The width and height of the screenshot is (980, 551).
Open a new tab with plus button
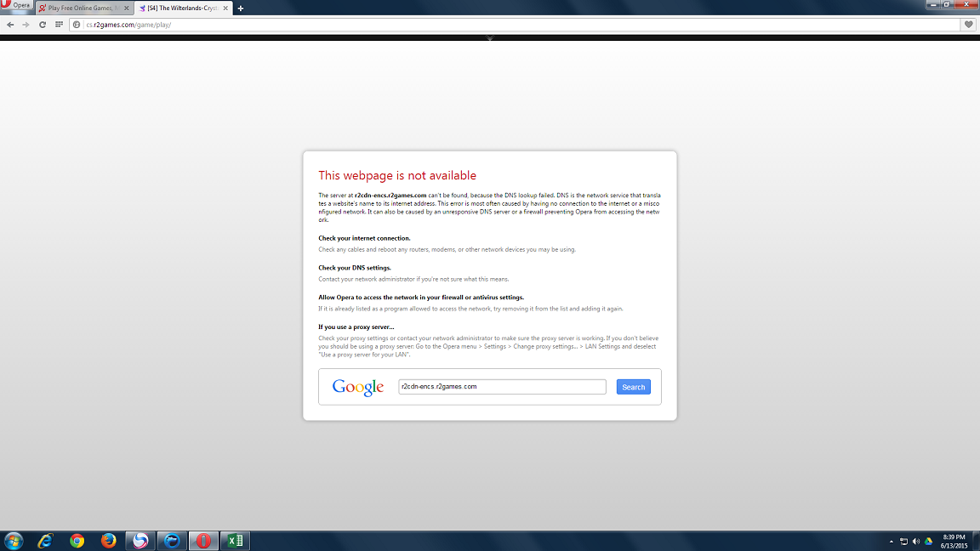[241, 9]
